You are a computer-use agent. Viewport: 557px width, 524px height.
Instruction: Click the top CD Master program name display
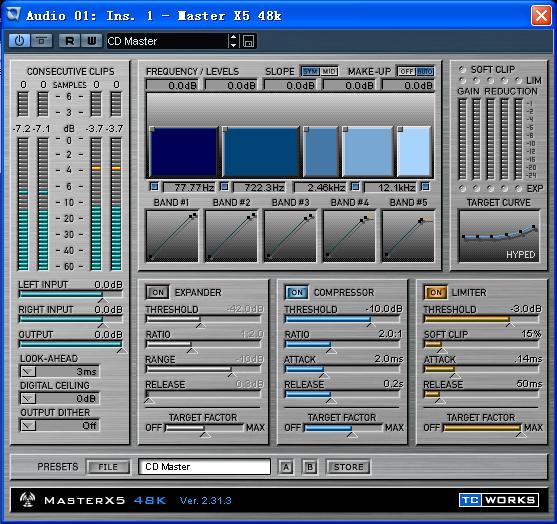coord(167,41)
